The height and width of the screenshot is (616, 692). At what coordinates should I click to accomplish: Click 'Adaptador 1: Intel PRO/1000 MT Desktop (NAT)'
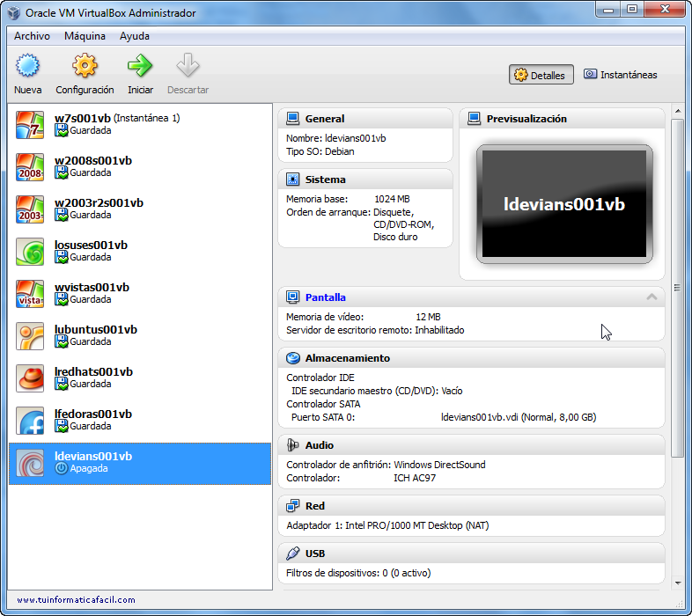click(387, 525)
